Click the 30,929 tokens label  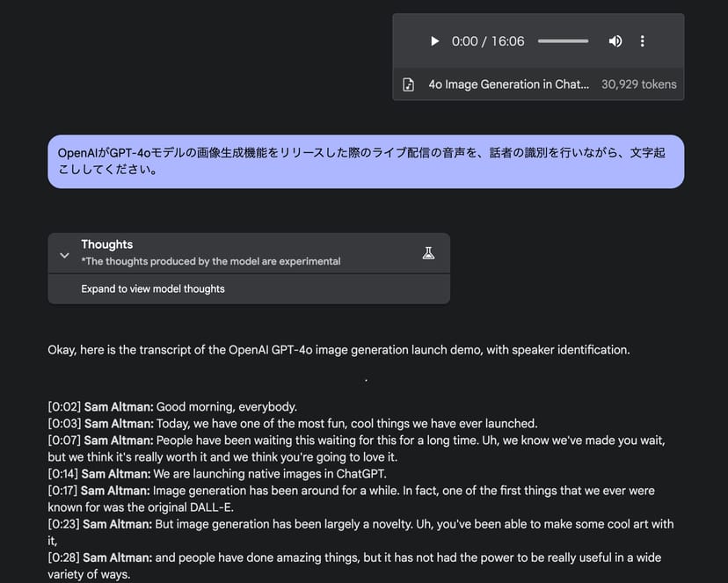point(638,84)
